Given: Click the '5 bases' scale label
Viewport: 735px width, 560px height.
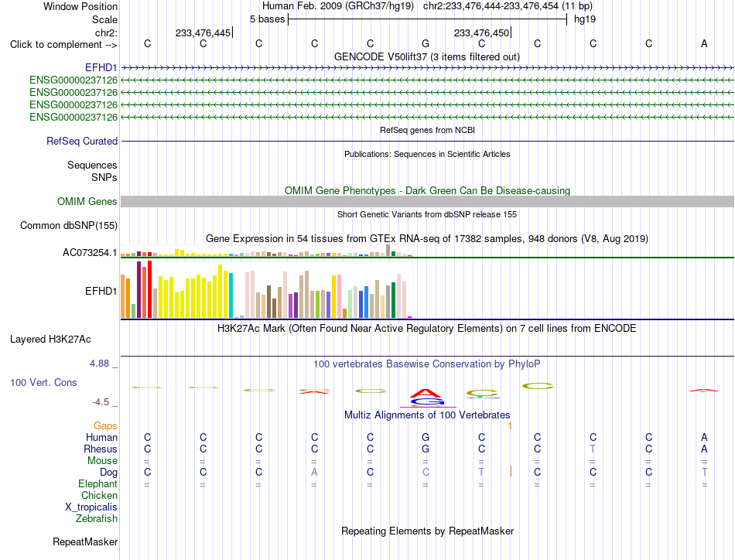Looking at the screenshot, I should [x=267, y=19].
